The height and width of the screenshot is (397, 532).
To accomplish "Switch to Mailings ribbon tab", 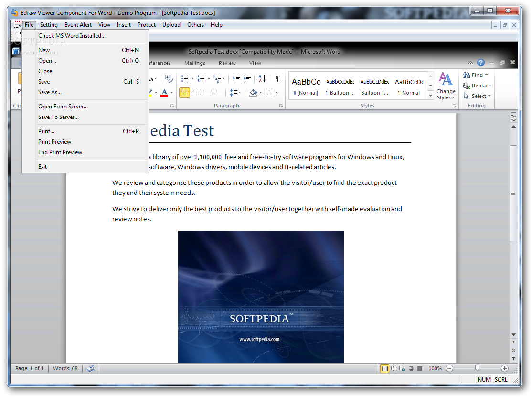I will [x=195, y=63].
